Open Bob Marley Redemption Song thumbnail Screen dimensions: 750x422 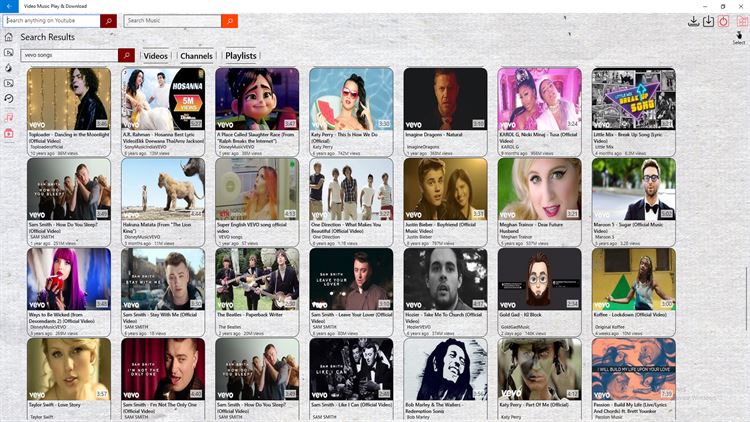click(x=445, y=370)
